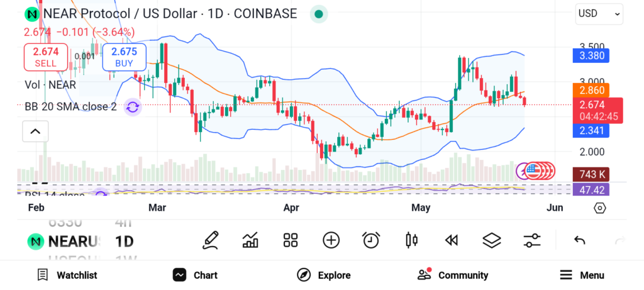This screenshot has width=644, height=290.
Task: Tap the add plus circle icon
Action: point(331,240)
